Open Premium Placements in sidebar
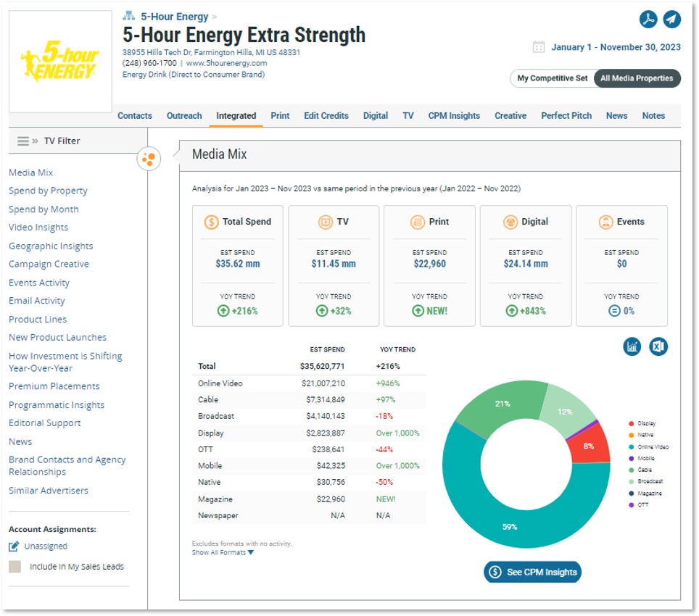The height and width of the screenshot is (616, 699). tap(54, 386)
